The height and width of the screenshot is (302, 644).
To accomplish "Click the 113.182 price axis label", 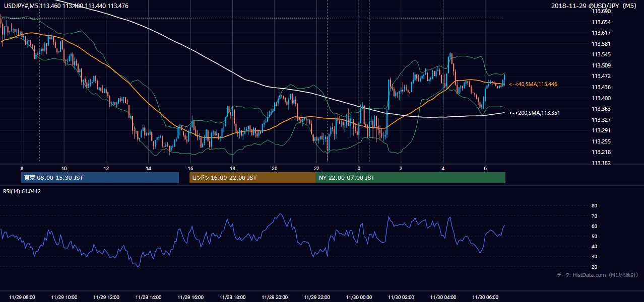I will [x=601, y=163].
